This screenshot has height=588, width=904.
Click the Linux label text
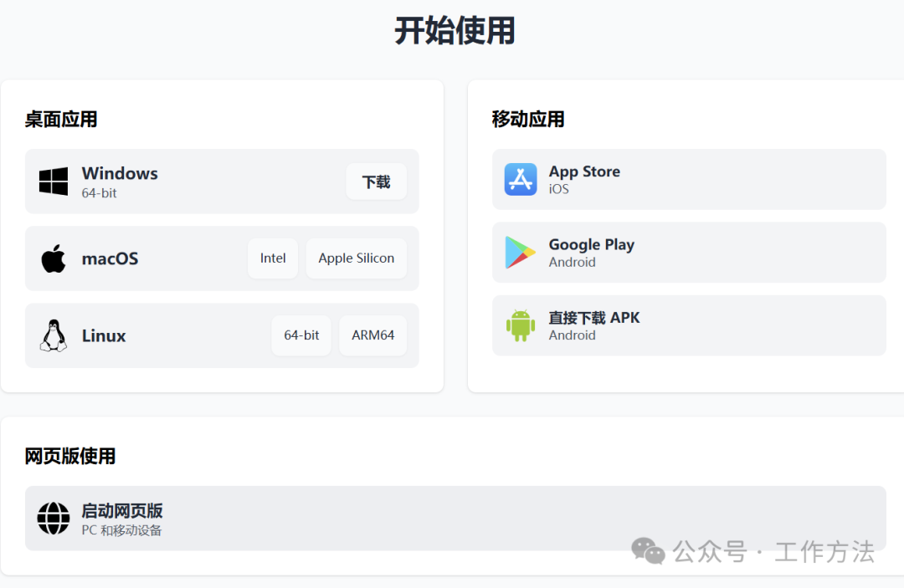pos(104,335)
